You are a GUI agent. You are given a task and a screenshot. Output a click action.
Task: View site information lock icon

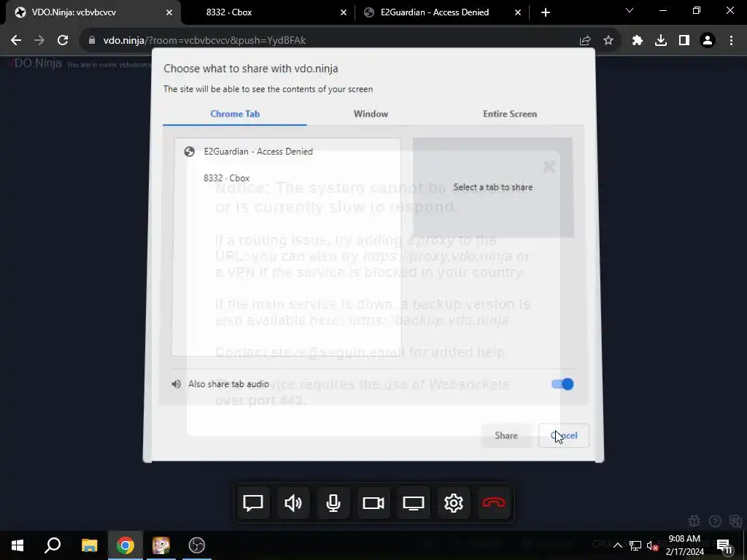(92, 41)
